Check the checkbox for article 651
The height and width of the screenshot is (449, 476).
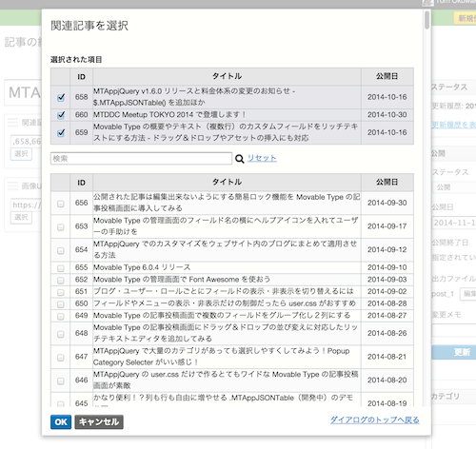[x=61, y=292]
